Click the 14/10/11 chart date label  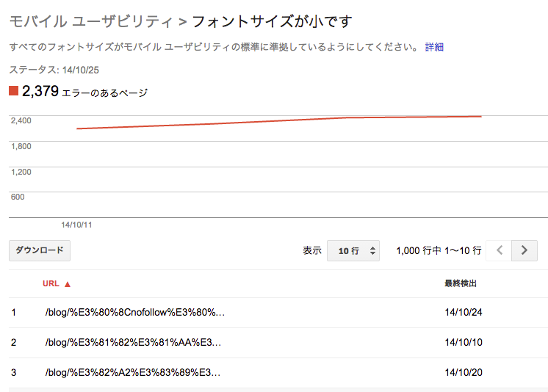click(x=76, y=225)
